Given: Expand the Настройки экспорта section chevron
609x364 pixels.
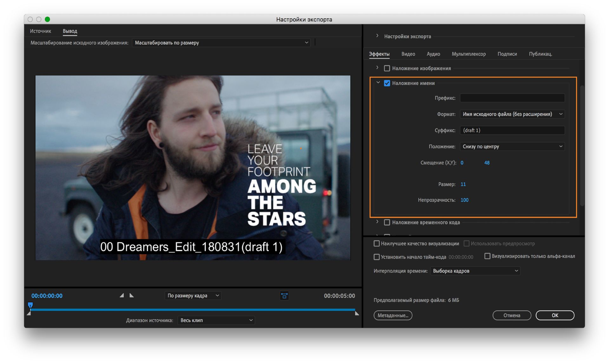Looking at the screenshot, I should (377, 36).
